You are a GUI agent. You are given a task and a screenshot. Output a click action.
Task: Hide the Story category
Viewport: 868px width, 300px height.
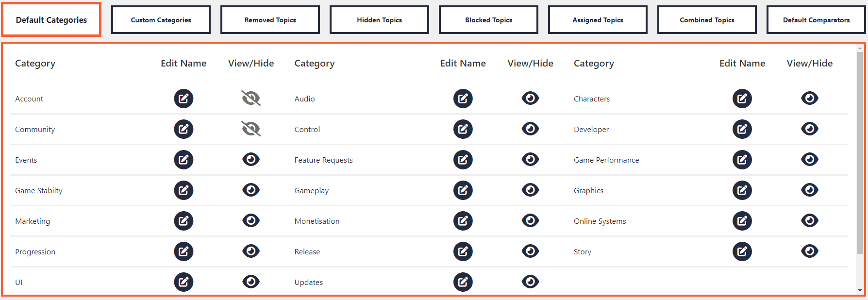tap(810, 251)
